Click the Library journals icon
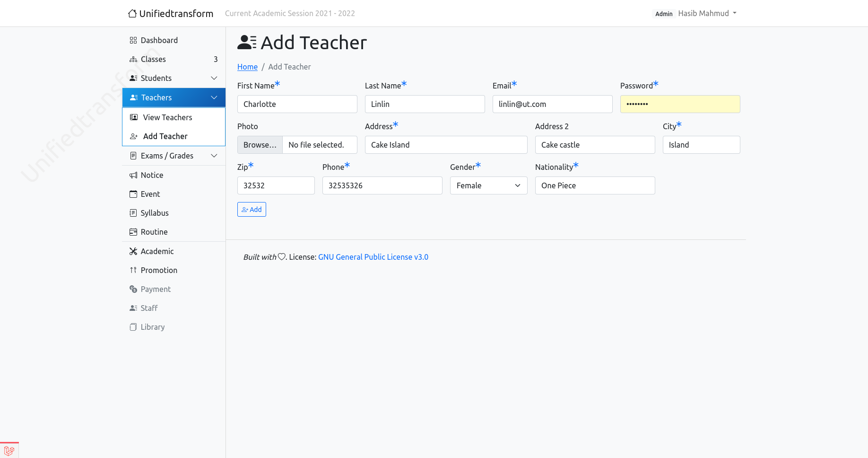Image resolution: width=868 pixels, height=458 pixels. click(133, 327)
